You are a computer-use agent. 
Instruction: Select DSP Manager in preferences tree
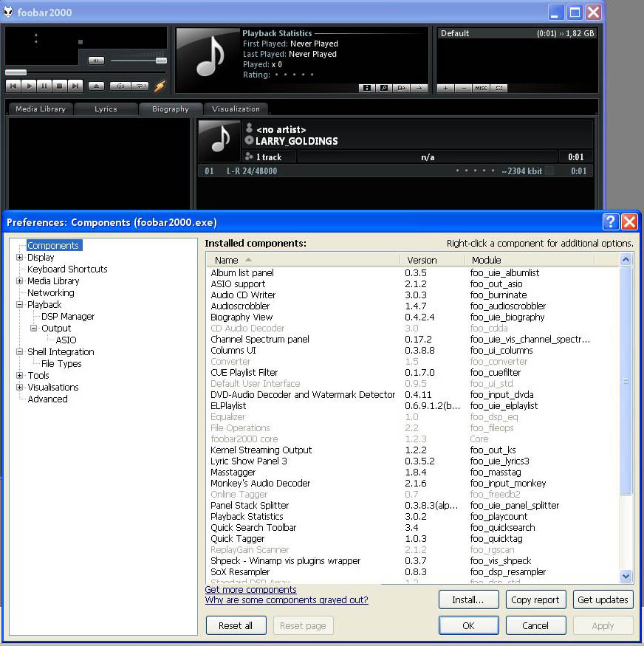pos(68,317)
